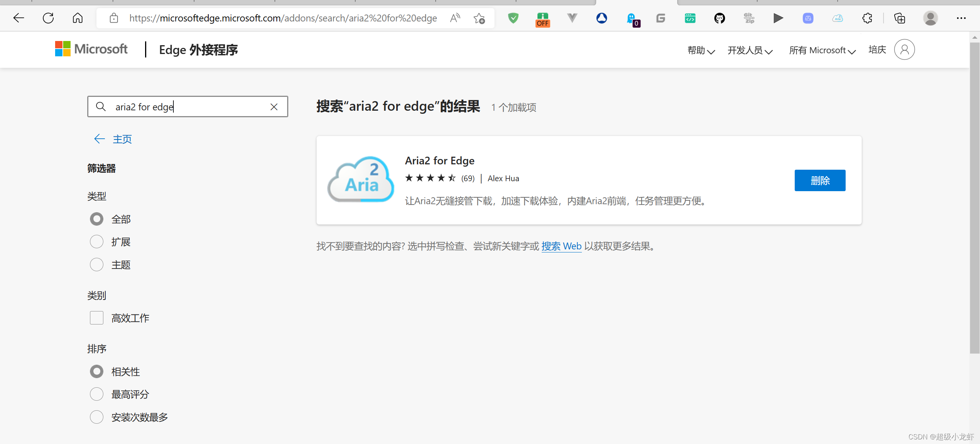Open the GitZip extension icon
Screen dimensions: 980x444
pyautogui.click(x=749, y=18)
